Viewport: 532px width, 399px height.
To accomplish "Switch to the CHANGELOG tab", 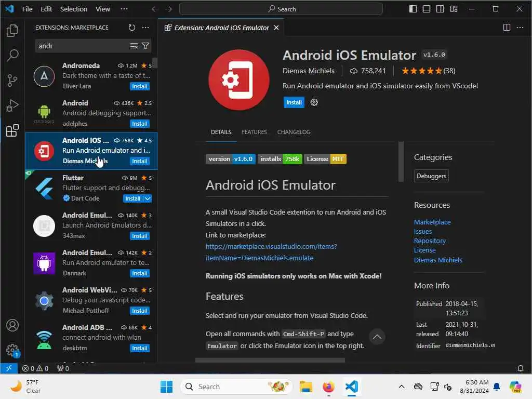I will click(294, 132).
